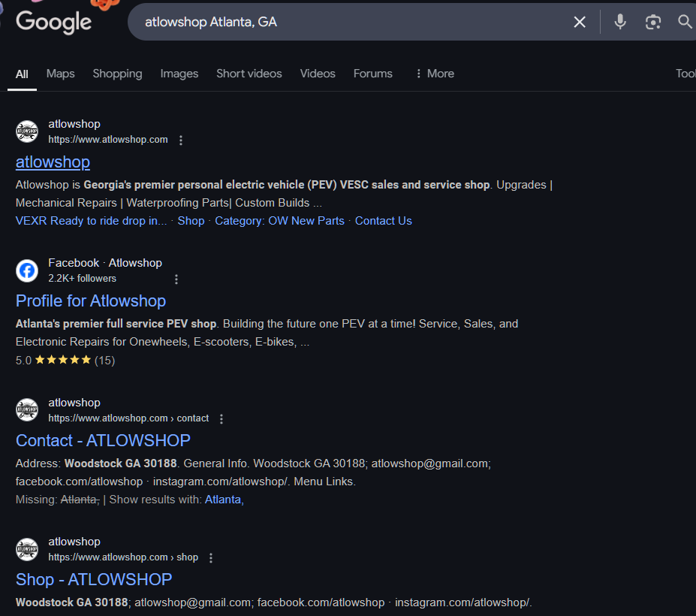The width and height of the screenshot is (696, 616).
Task: Open options for atlowshop contact result
Action: (221, 419)
